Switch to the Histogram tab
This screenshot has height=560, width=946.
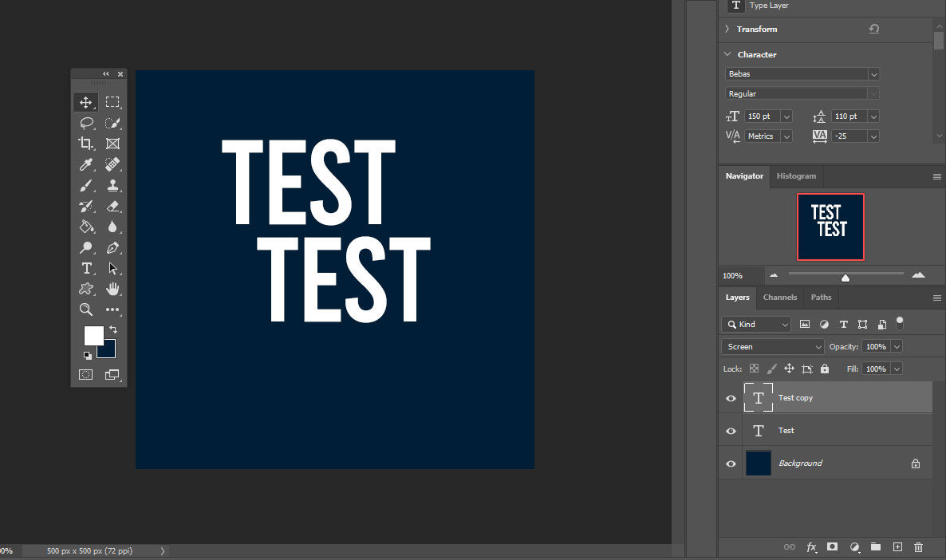pos(796,176)
